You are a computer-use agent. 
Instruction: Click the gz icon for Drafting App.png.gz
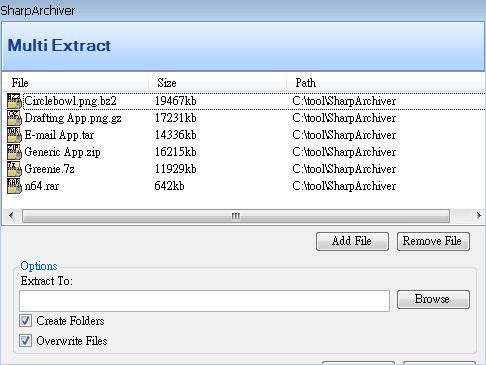(x=14, y=118)
